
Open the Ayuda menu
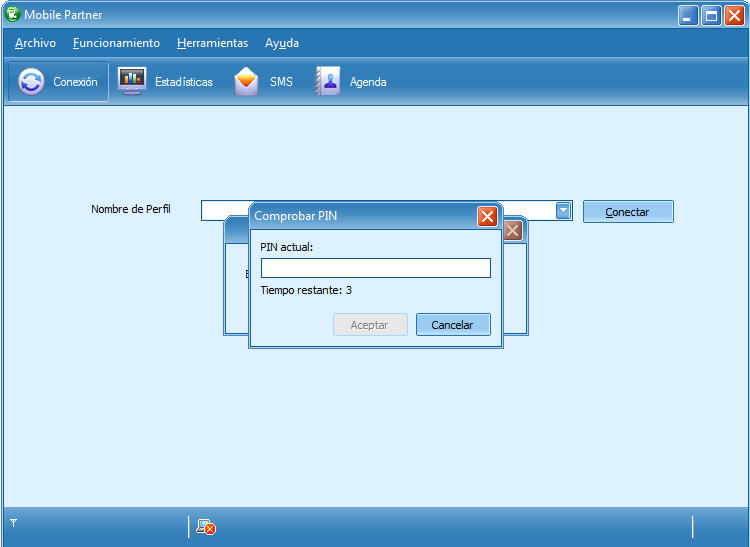click(x=282, y=43)
